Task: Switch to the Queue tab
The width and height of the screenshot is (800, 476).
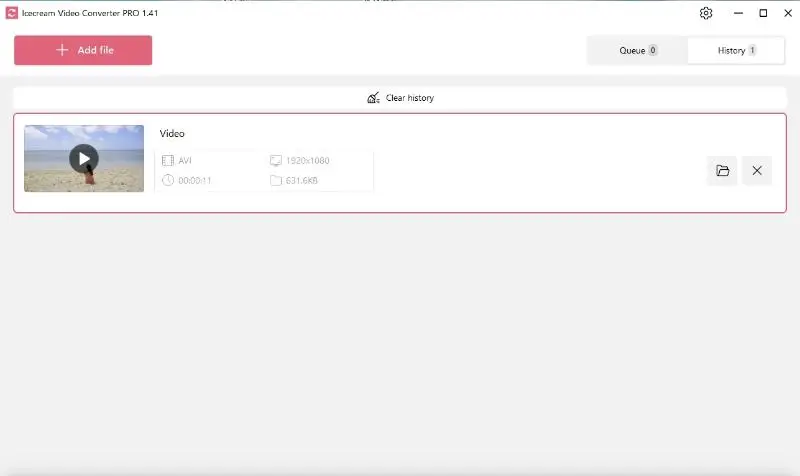Action: pos(638,51)
